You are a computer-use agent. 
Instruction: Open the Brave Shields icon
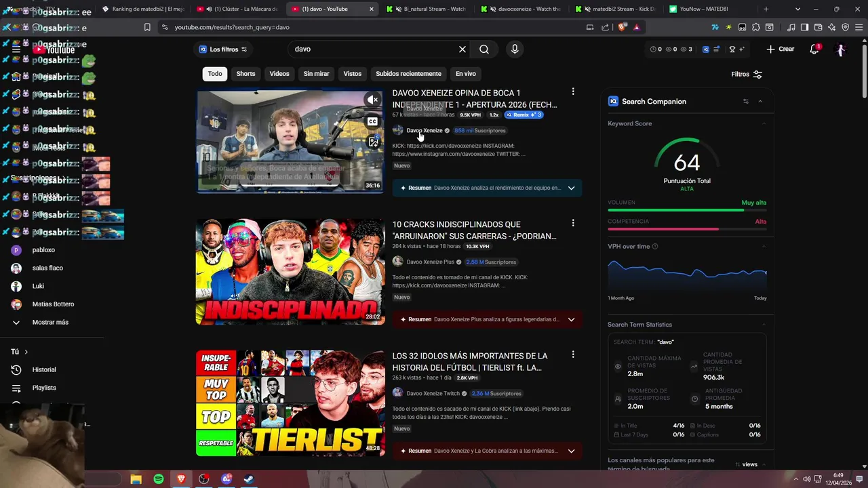[x=623, y=28]
